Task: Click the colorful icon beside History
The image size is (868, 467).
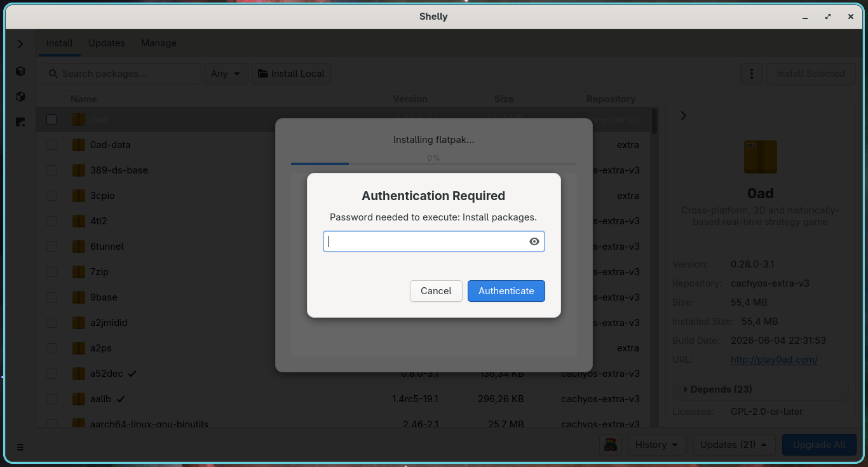Action: tap(611, 445)
